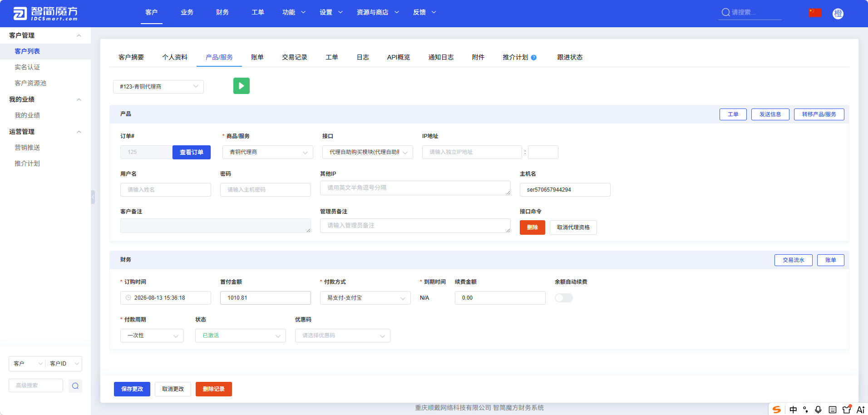This screenshot has height=415, width=868.
Task: Switch to the API概览 tab
Action: 399,57
